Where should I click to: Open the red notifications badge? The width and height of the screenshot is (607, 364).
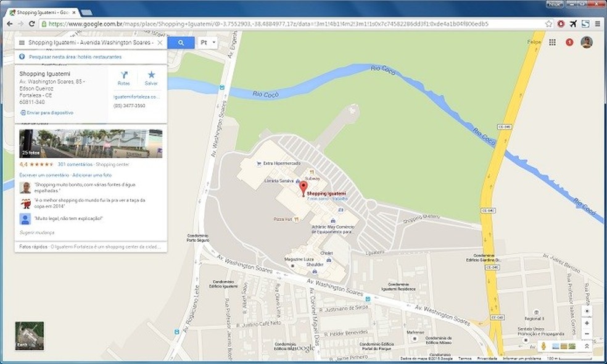click(x=569, y=42)
